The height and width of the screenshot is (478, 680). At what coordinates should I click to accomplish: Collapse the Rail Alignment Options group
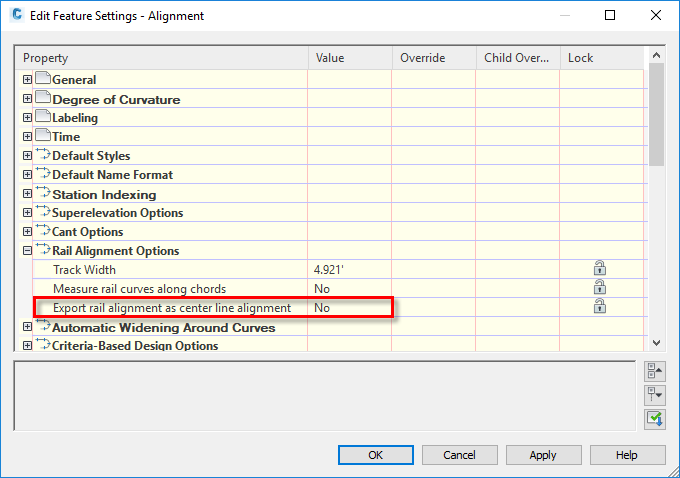pos(27,251)
